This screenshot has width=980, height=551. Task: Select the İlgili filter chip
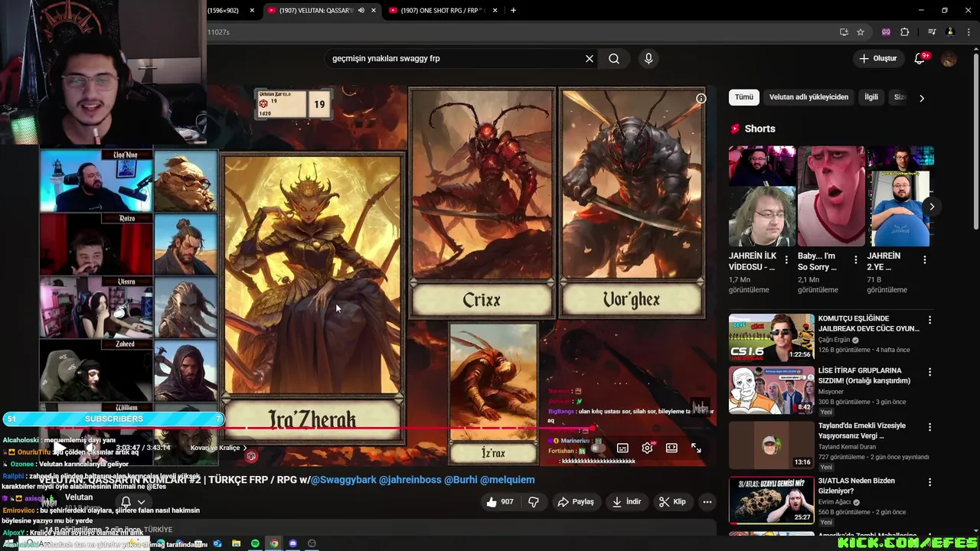pos(871,97)
